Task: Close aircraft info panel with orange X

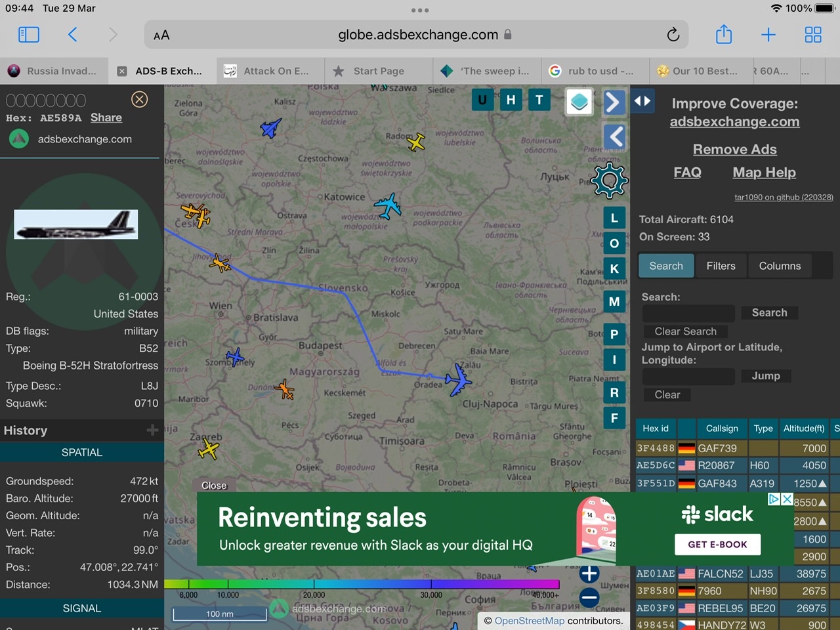Action: tap(139, 99)
